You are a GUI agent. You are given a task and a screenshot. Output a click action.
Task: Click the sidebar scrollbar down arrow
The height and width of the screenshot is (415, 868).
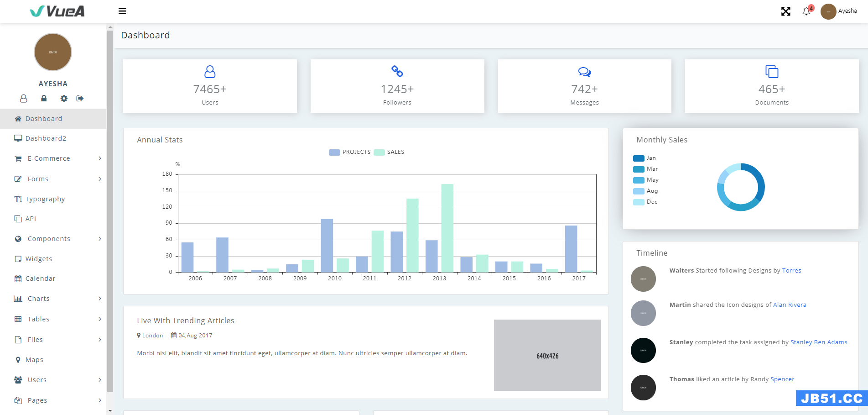[110, 411]
